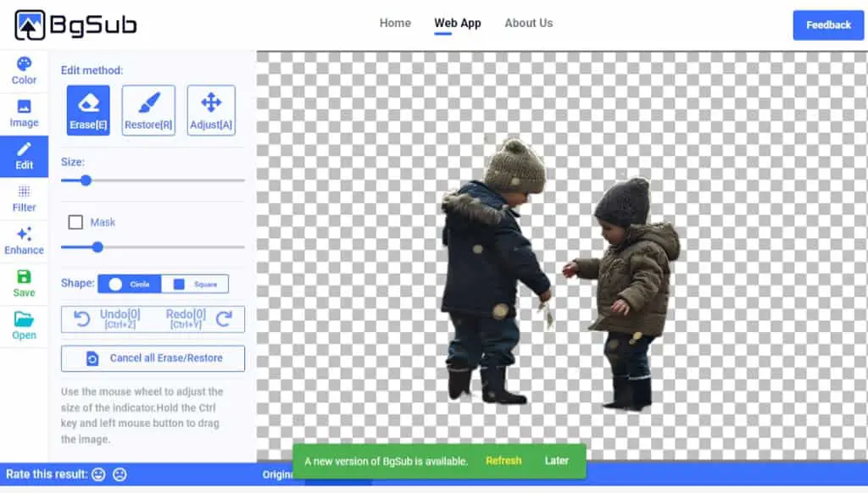Rate result with happy smiley face
This screenshot has width=868, height=493.
pos(98,474)
